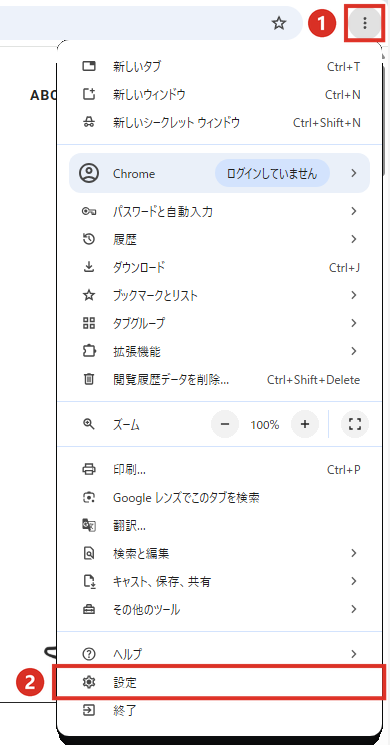Click the Ctrl+T shortcut text
The image size is (390, 745).
point(343,67)
